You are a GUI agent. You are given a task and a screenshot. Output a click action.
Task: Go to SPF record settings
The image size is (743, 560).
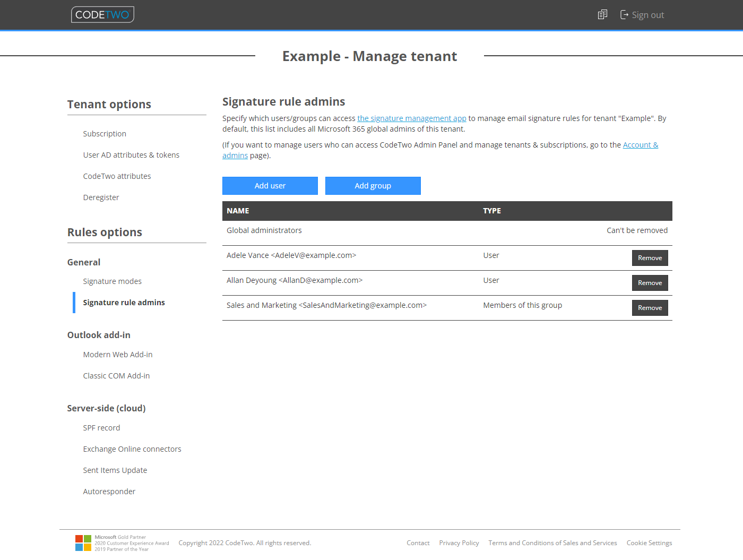click(x=101, y=428)
